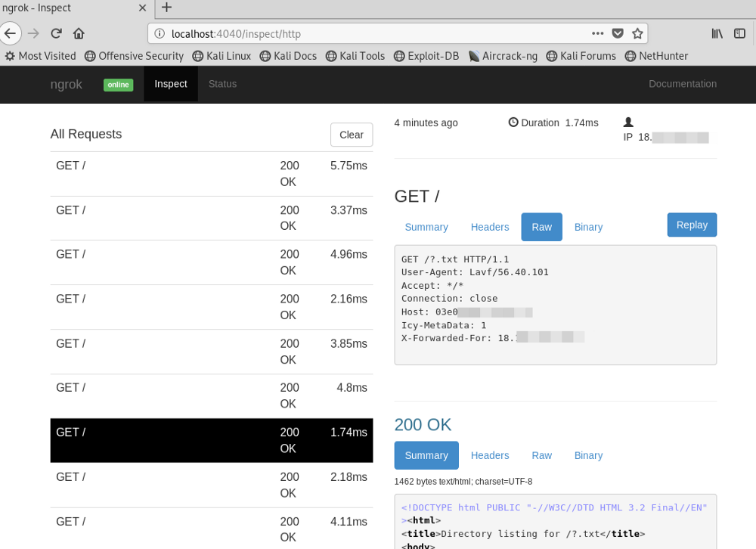Select the GET / request taking 5.75ms
The height and width of the screenshot is (549, 756).
(212, 174)
